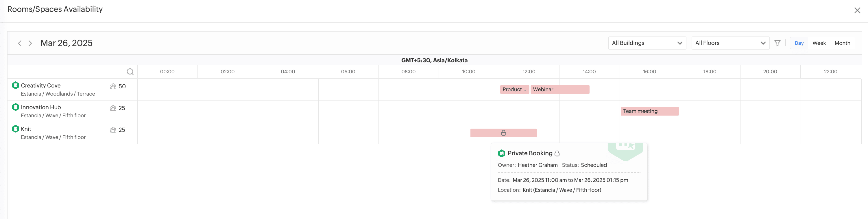Click the filter funnel icon
Screen dimensions: 868x219
point(777,43)
